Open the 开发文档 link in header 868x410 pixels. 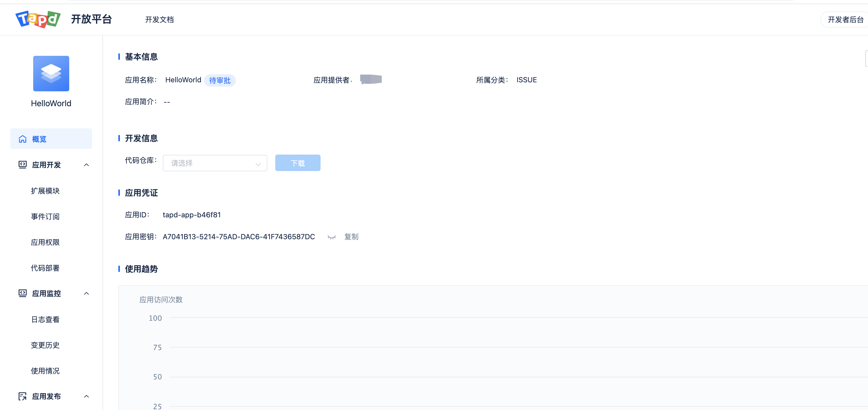point(160,20)
